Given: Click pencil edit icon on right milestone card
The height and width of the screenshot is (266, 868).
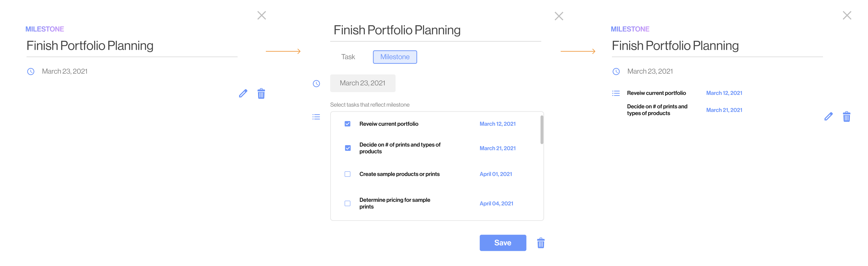Looking at the screenshot, I should 828,116.
